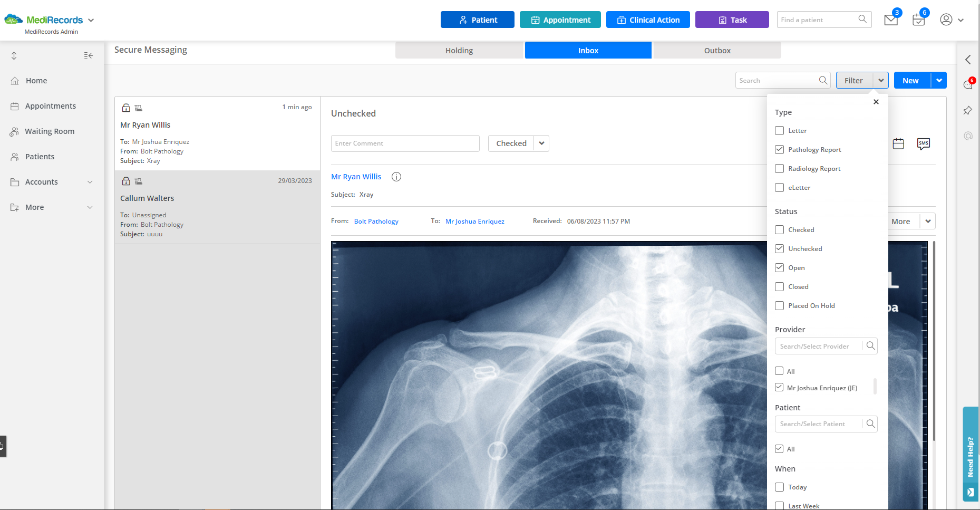This screenshot has height=510, width=980.
Task: Click the Patients icon in sidebar
Action: click(x=15, y=157)
